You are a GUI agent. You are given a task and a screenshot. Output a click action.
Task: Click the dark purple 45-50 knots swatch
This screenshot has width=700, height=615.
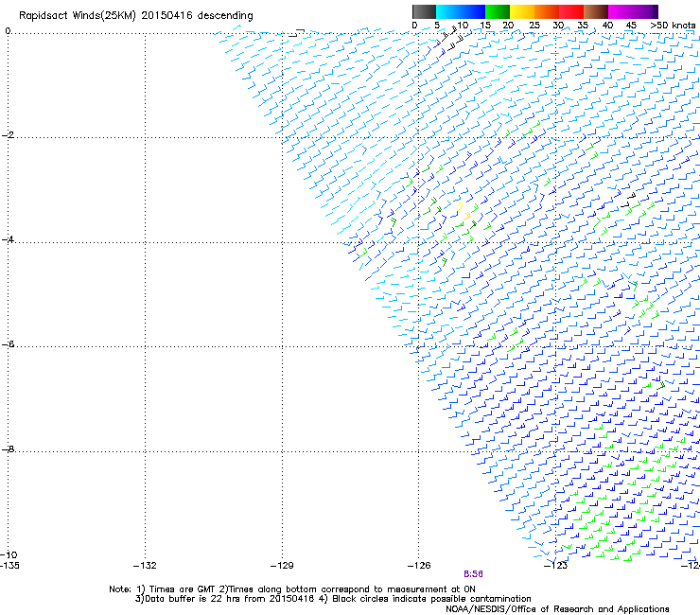point(645,11)
